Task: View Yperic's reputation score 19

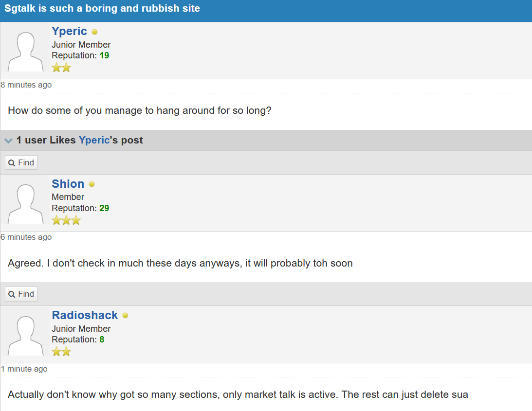Action: (104, 55)
